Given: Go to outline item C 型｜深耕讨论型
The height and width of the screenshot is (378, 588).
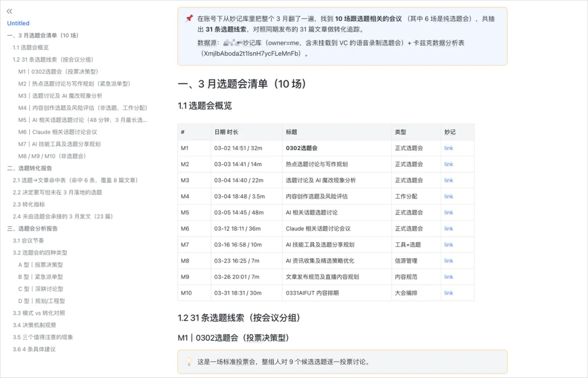Looking at the screenshot, I should coord(41,289).
